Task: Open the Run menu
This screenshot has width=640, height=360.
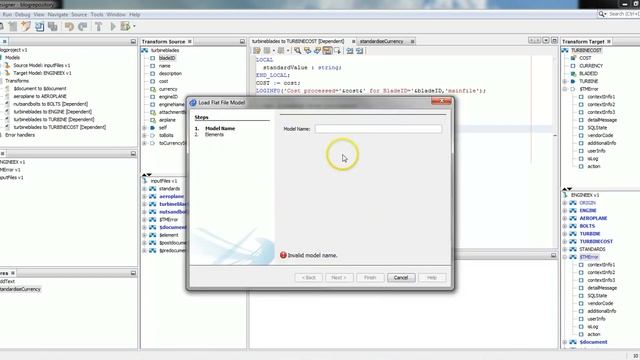Action: point(7,15)
